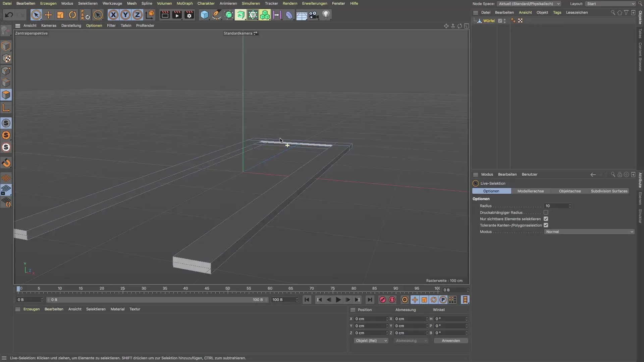Screen dimensions: 644x362
Task: Click the coordinate system icon
Action: [150, 15]
